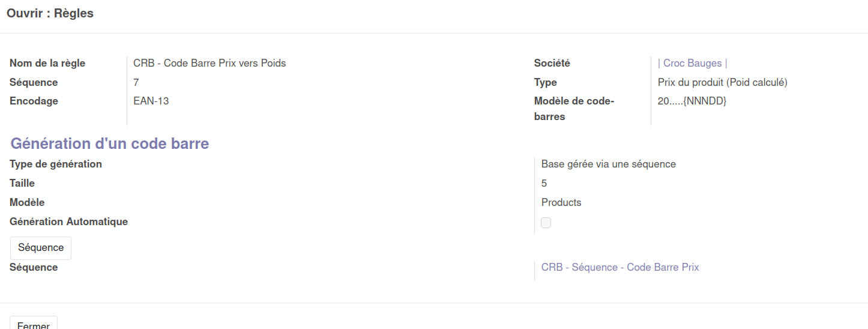Click the Nom de la règle label
Image resolution: width=868 pixels, height=329 pixels.
point(47,63)
